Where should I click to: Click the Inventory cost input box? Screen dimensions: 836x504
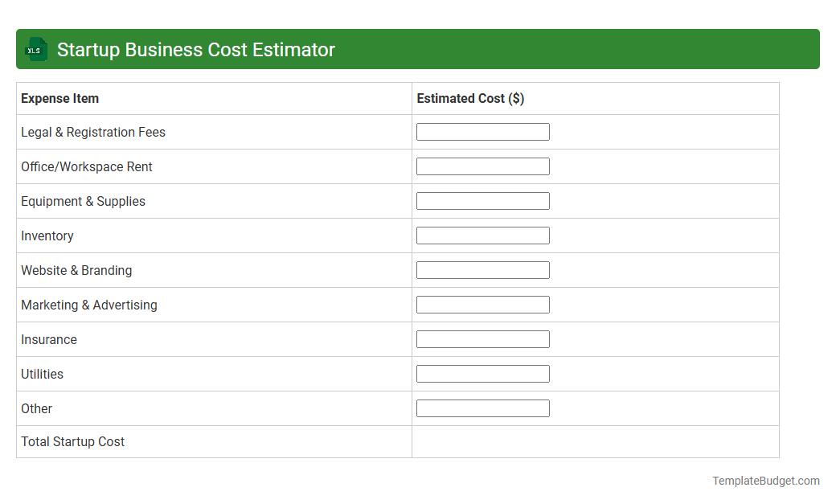click(x=482, y=235)
